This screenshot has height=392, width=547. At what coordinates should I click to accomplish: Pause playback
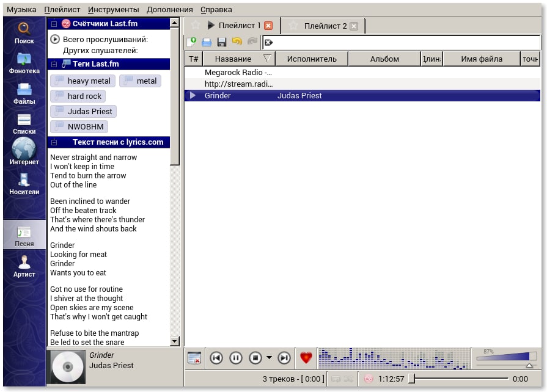[236, 358]
